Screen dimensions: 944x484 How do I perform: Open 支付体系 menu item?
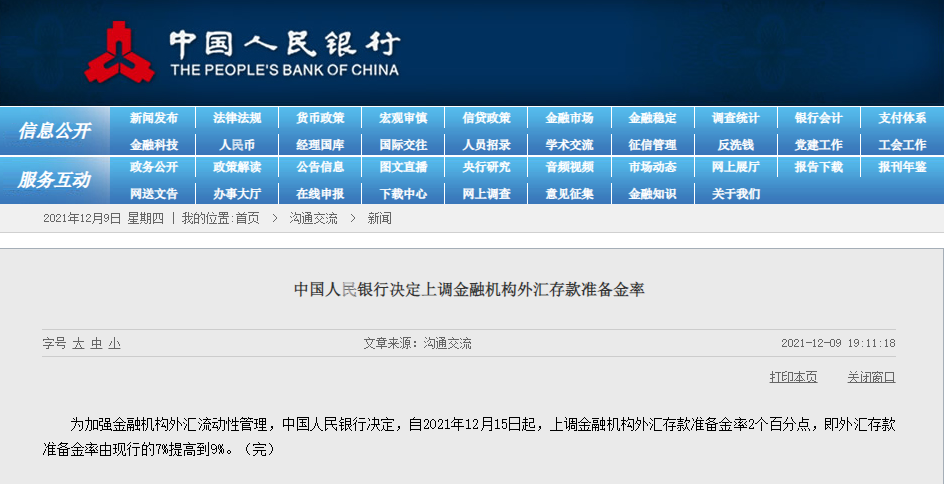[x=902, y=118]
